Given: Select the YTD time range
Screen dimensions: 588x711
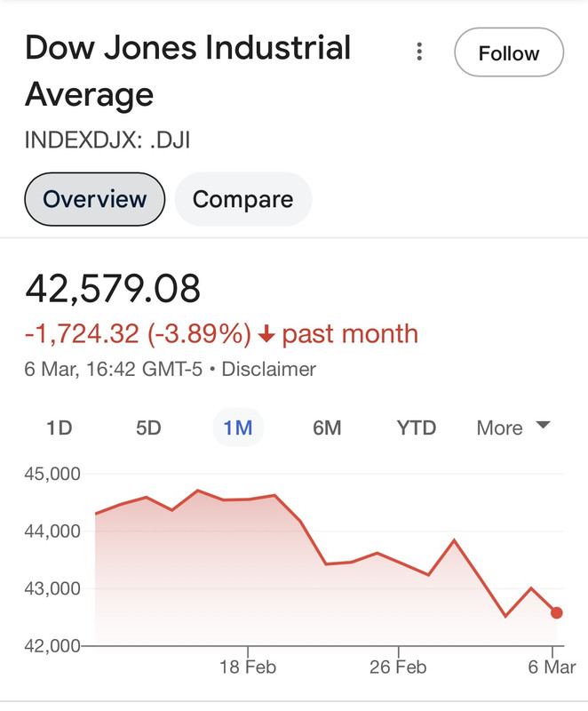Looking at the screenshot, I should pyautogui.click(x=417, y=427).
